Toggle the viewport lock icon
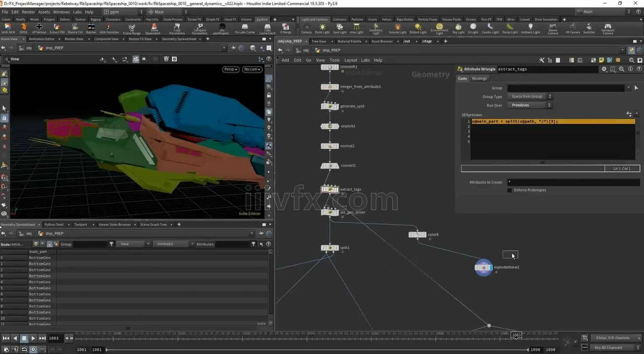 click(x=269, y=95)
